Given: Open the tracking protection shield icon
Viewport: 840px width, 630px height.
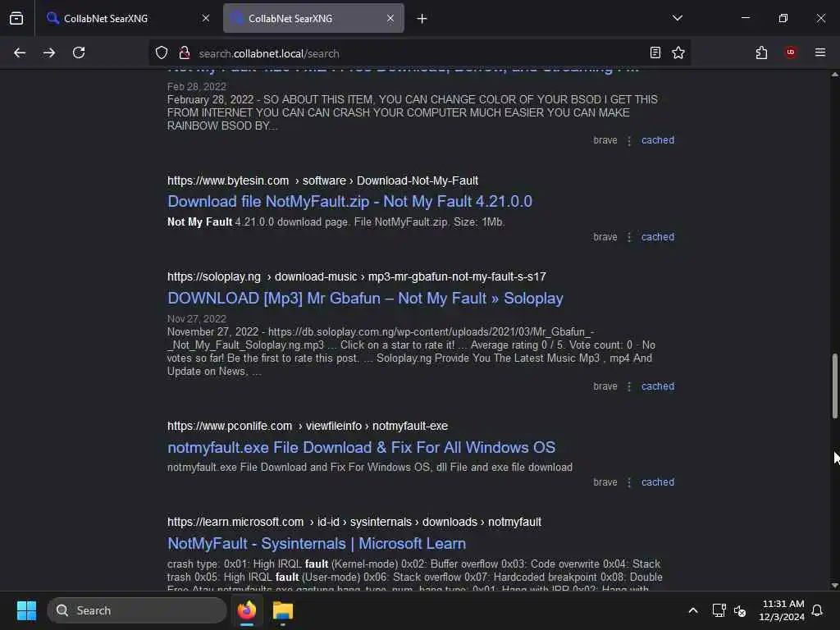Looking at the screenshot, I should tap(162, 52).
